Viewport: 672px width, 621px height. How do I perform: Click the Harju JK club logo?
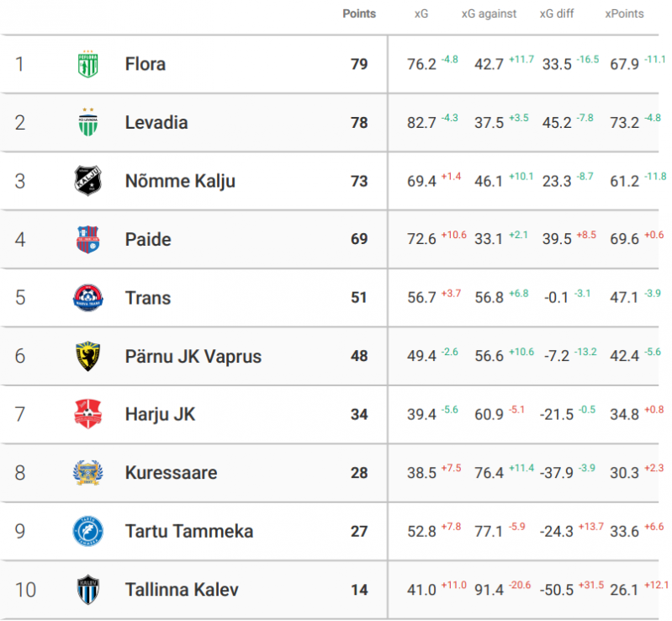pyautogui.click(x=87, y=415)
